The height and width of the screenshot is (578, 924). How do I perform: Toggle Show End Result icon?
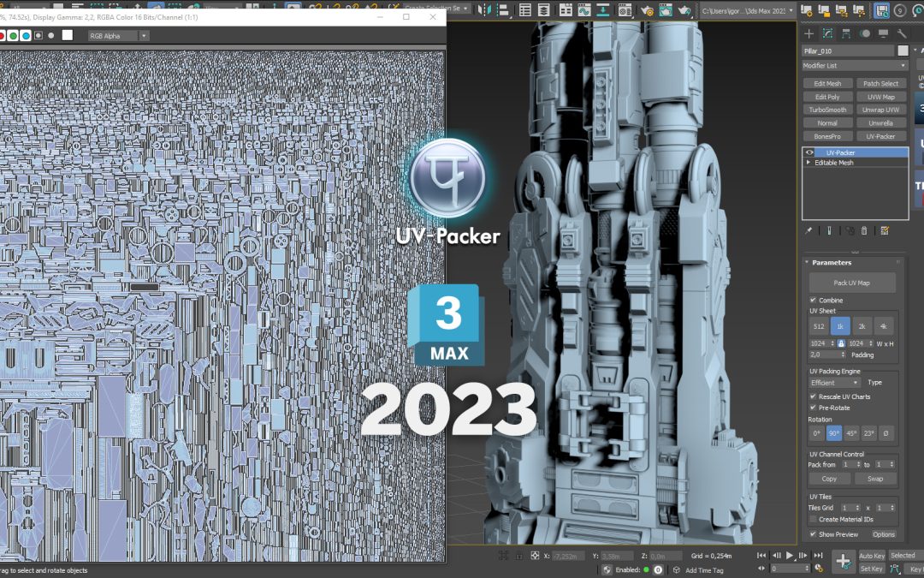coord(829,230)
